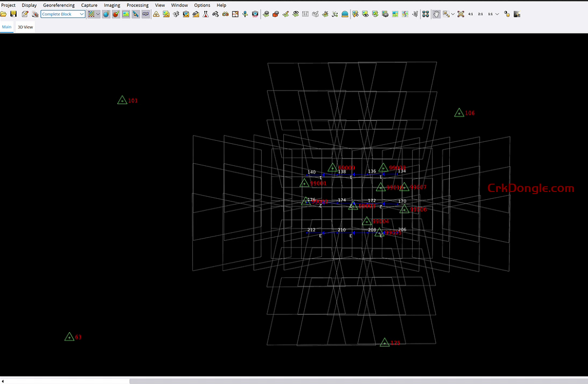Screen dimensions: 588x384
Task: Open the Complete Block dropdown
Action: pyautogui.click(x=63, y=14)
